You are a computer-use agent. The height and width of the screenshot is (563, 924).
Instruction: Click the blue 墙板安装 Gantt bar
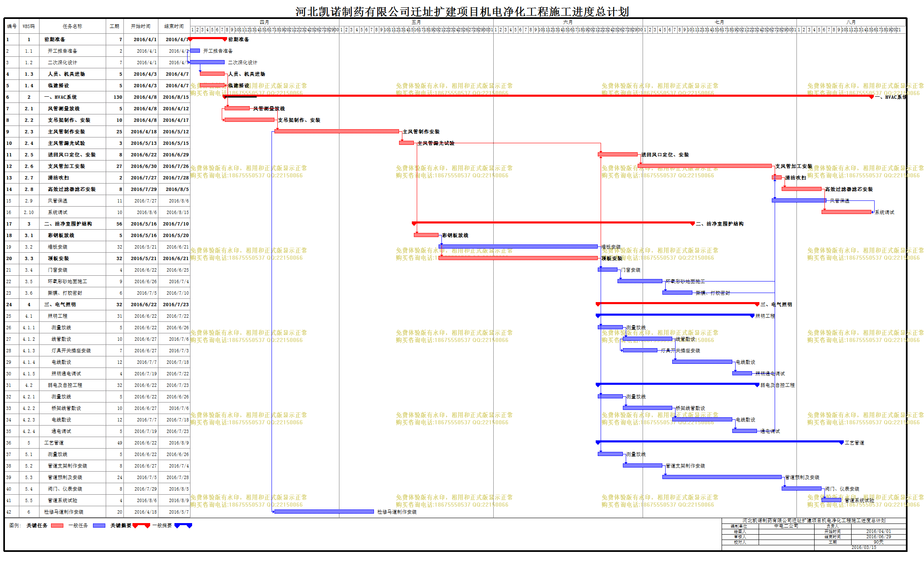518,247
